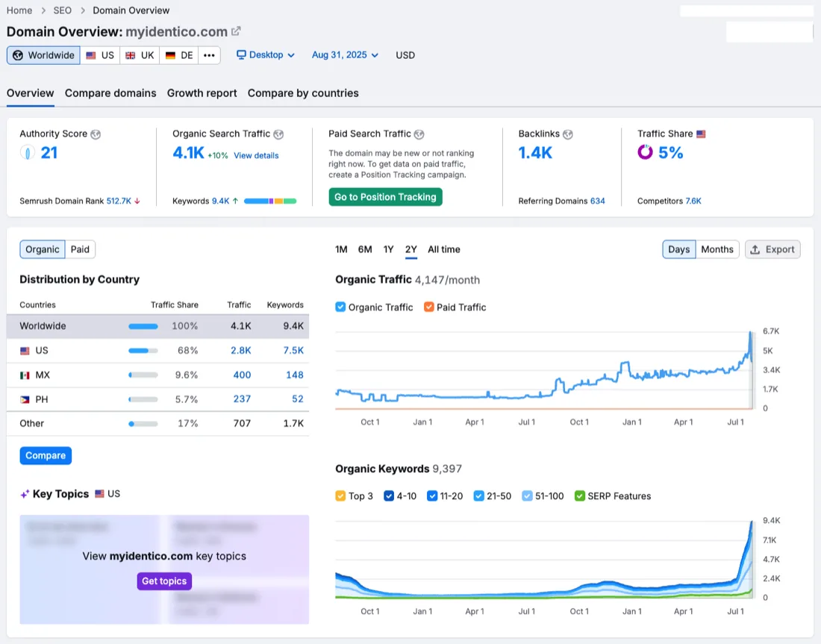The width and height of the screenshot is (821, 644).
Task: Expand the Desktop device dropdown
Action: point(266,55)
